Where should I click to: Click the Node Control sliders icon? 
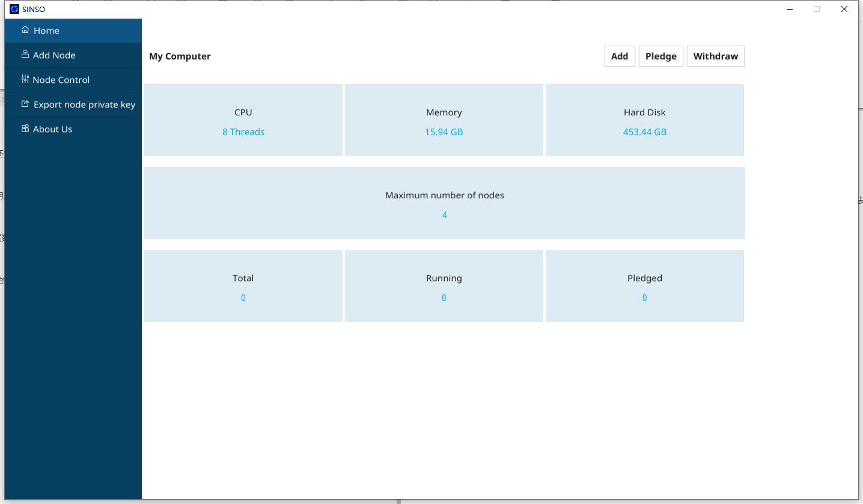click(x=25, y=79)
